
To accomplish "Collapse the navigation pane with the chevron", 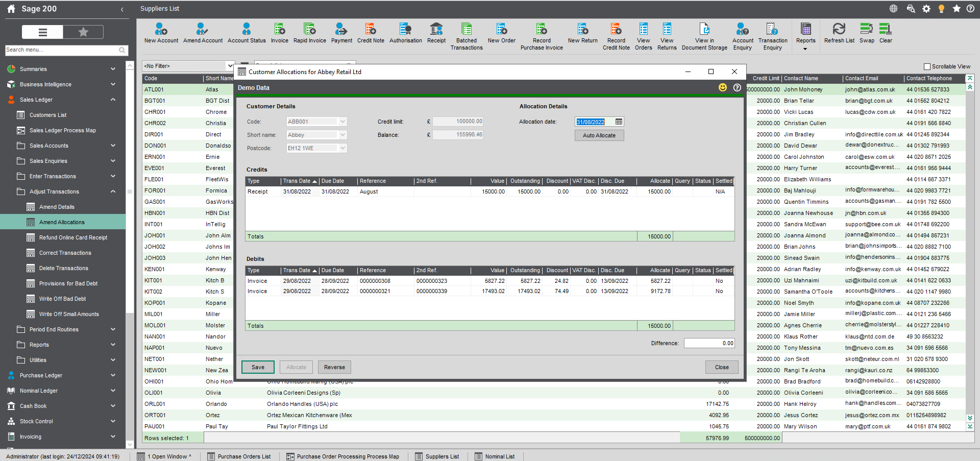I will coord(122,9).
